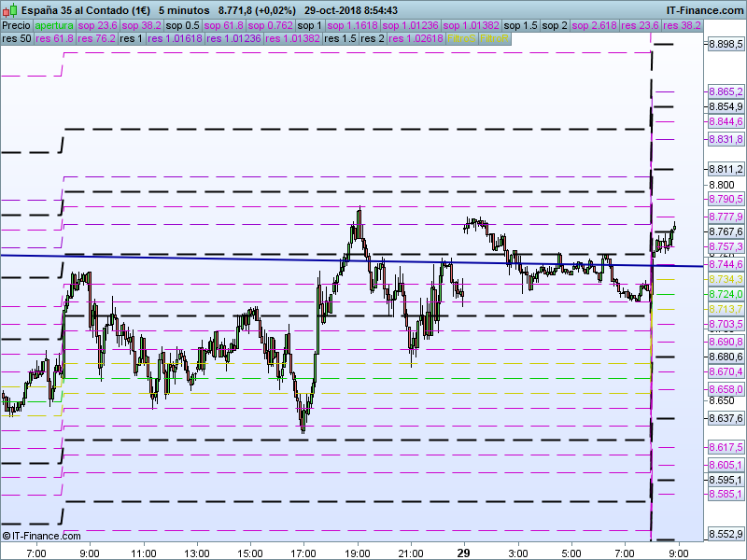Click the 8.637,6 price axis label

(x=726, y=418)
